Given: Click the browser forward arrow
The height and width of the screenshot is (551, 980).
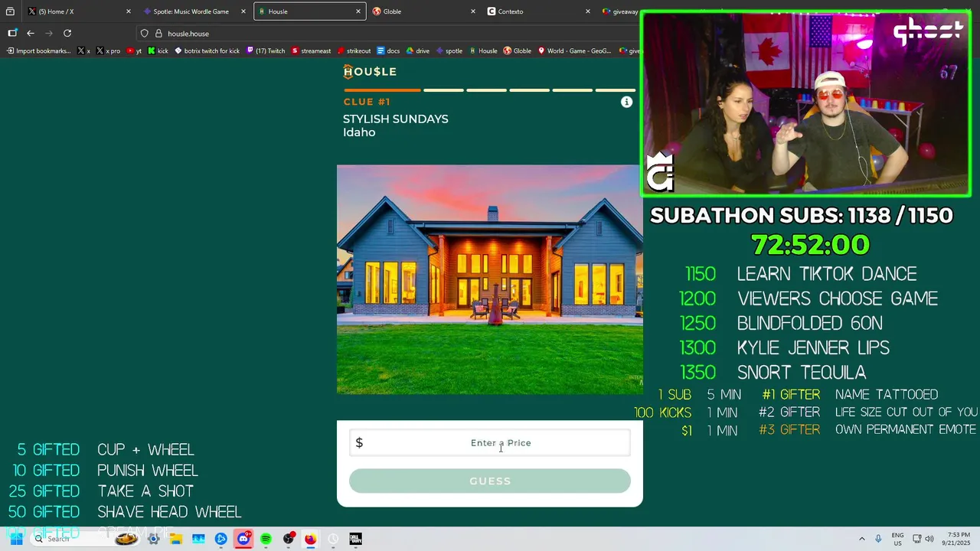Looking at the screenshot, I should (x=49, y=33).
